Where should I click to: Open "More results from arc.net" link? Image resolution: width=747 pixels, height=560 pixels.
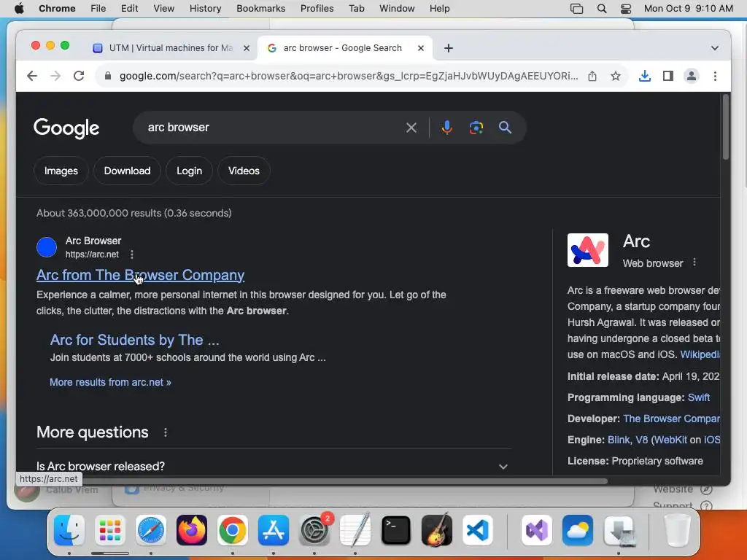tap(111, 382)
